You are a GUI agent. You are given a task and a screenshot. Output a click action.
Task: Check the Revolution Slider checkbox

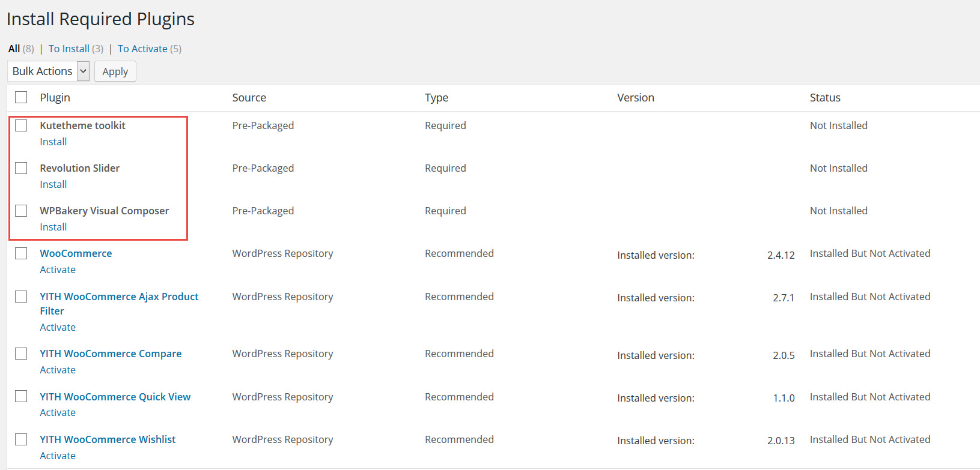(21, 168)
